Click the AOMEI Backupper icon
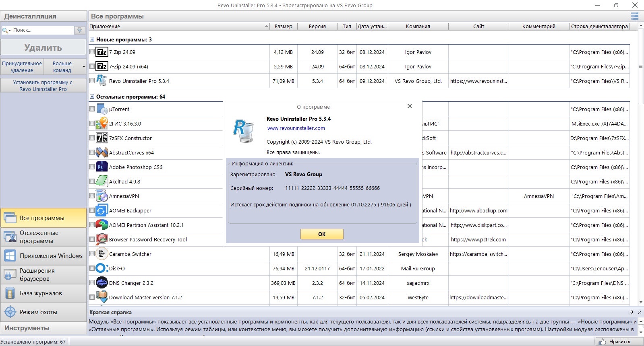 [x=102, y=210]
